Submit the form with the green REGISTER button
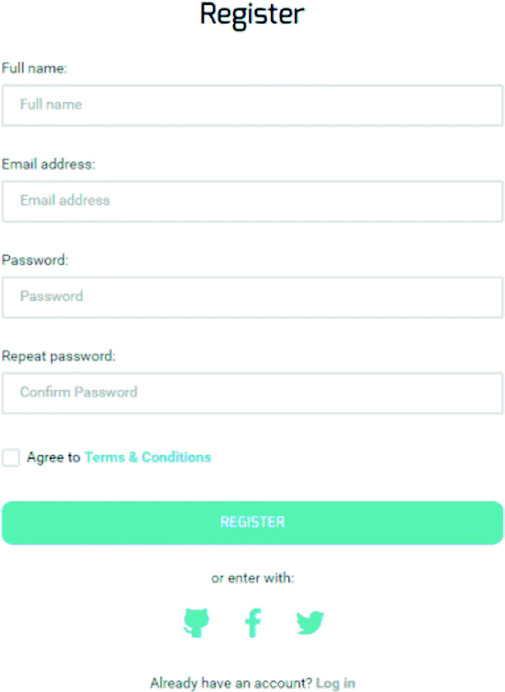 [x=252, y=523]
